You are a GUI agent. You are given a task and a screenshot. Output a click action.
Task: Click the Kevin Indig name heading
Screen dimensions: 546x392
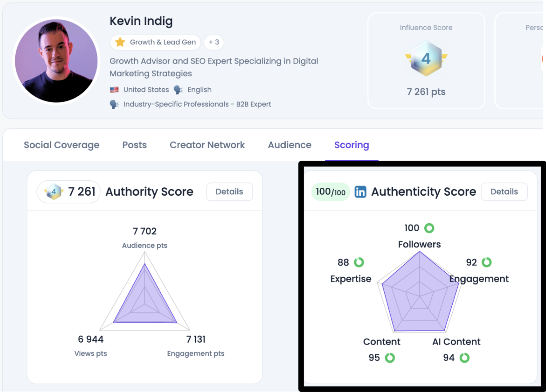tap(141, 21)
